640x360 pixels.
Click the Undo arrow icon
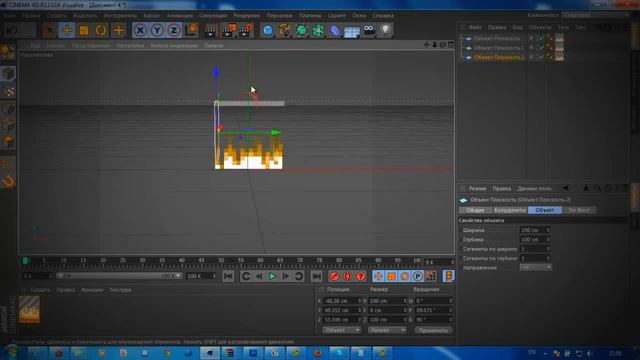click(12, 30)
